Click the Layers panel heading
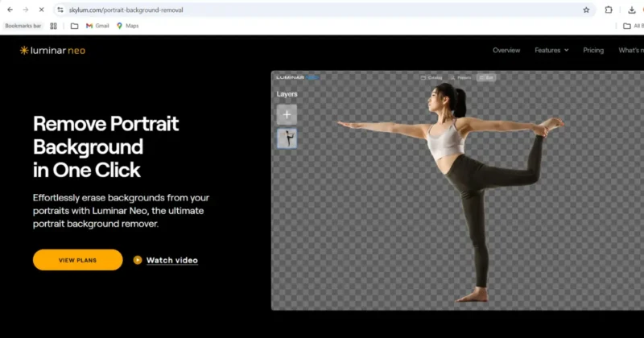 click(287, 94)
